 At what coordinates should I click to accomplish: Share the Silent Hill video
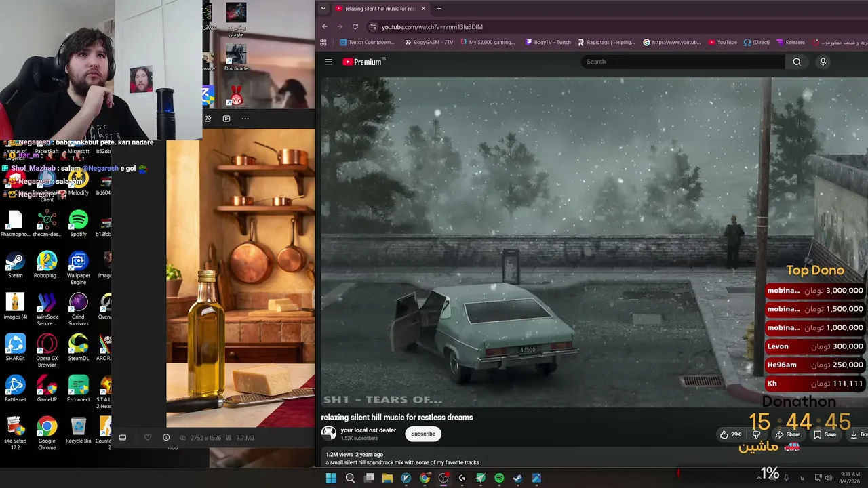788,434
